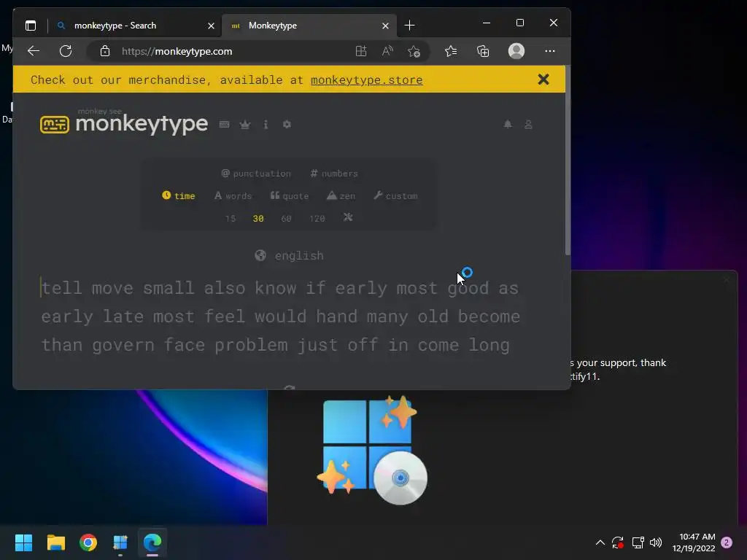The width and height of the screenshot is (747, 560).
Task: Click Microsoft Edge taskbar icon
Action: pyautogui.click(x=152, y=542)
